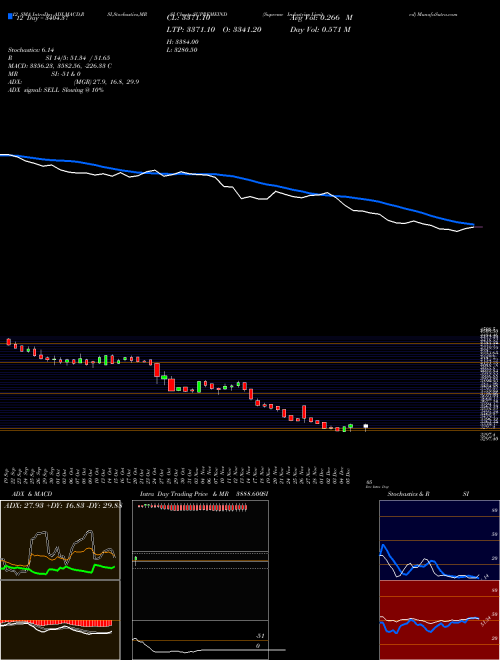Screen dimensions: 500x660
Task: Click the '(MGR) 27.9, 16.8, 29.9' values
Action: pos(106,82)
